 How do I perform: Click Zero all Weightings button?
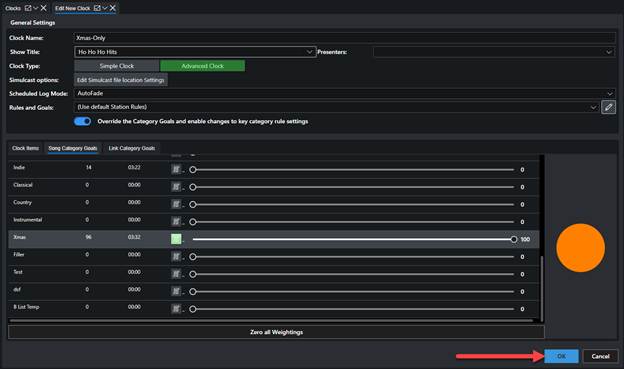point(276,332)
